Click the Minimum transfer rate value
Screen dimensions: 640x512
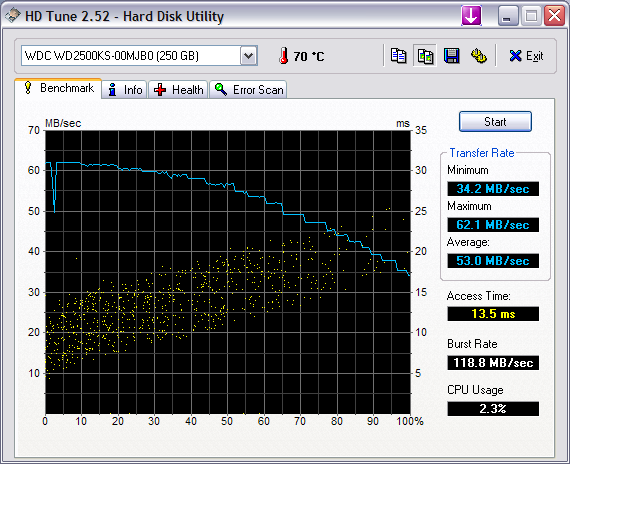(x=493, y=189)
